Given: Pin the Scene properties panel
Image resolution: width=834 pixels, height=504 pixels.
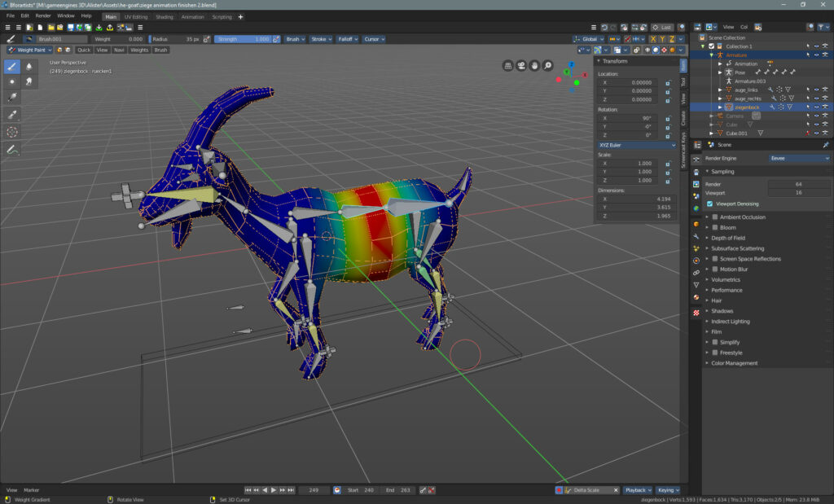Looking at the screenshot, I should [x=825, y=144].
